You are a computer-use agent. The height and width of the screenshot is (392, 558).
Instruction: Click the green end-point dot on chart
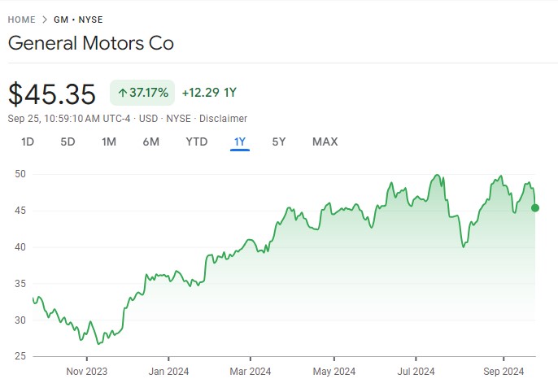[535, 208]
